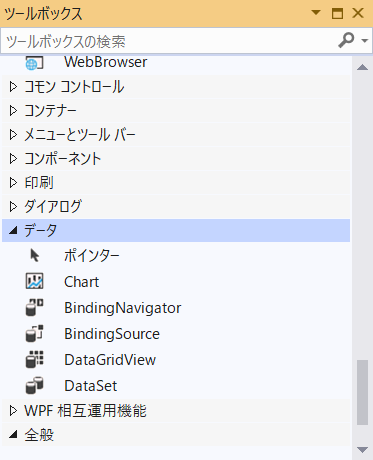Viewport: 373px width, 460px height.
Task: Click the BindingNavigator icon
Action: pyautogui.click(x=34, y=307)
